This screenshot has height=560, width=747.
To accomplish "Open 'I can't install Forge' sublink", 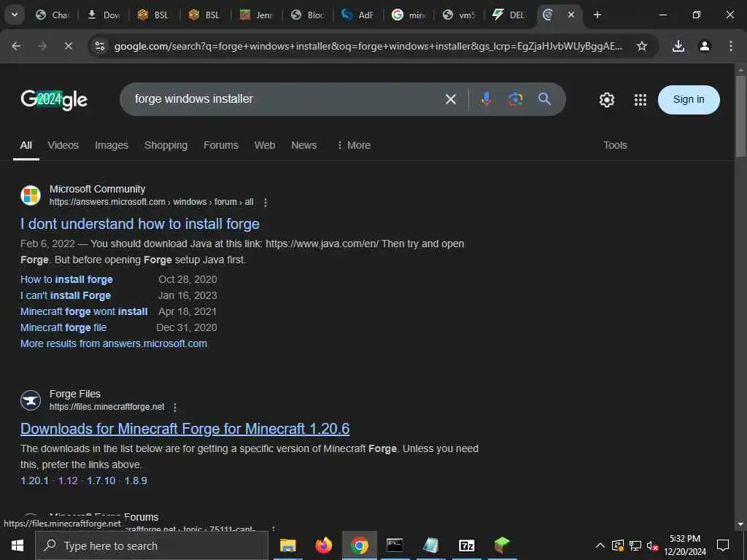I will [66, 296].
